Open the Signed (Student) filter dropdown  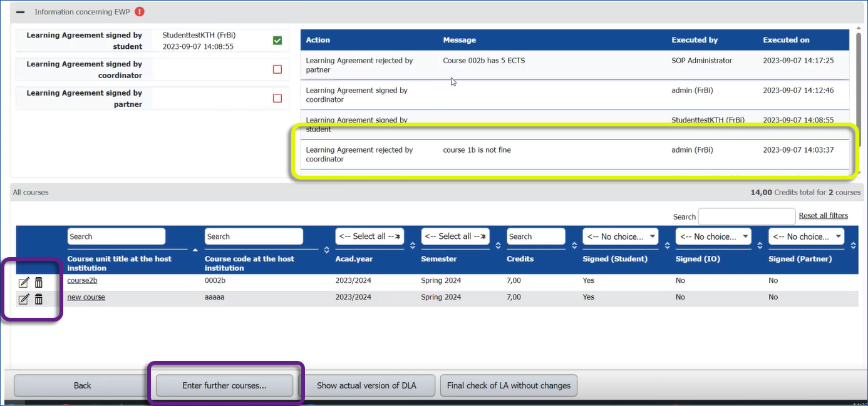(620, 236)
